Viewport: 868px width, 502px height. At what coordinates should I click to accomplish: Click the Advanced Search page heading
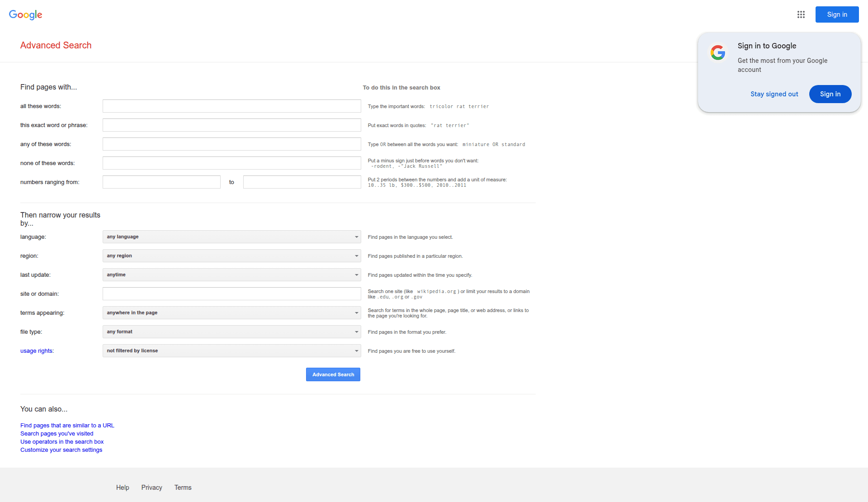tap(56, 45)
